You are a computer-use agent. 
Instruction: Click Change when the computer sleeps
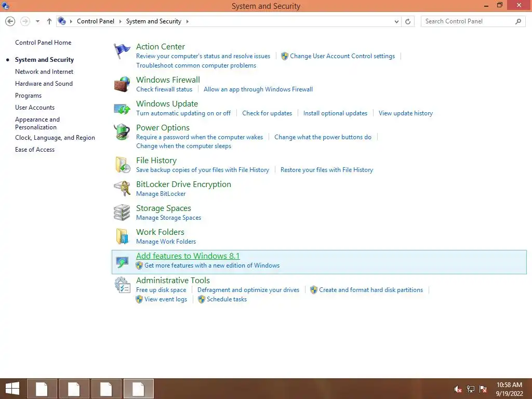183,146
